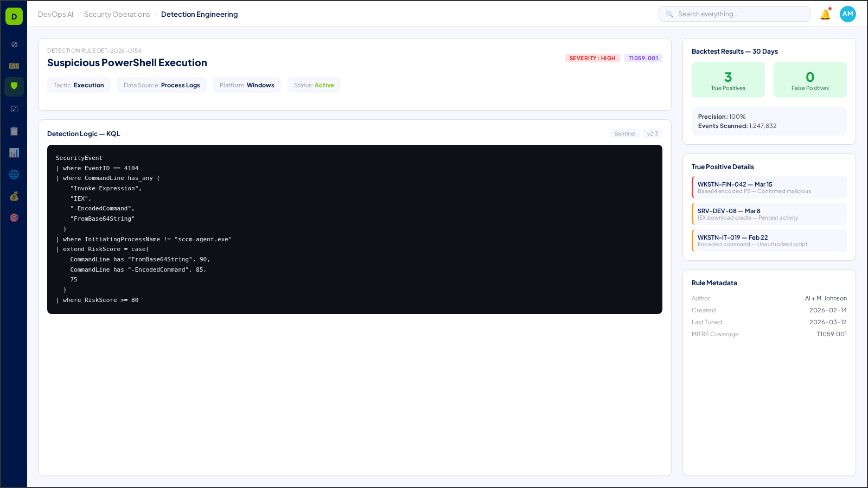Open the target icon at sidebar bottom
This screenshot has height=488, width=868.
pyautogui.click(x=14, y=217)
